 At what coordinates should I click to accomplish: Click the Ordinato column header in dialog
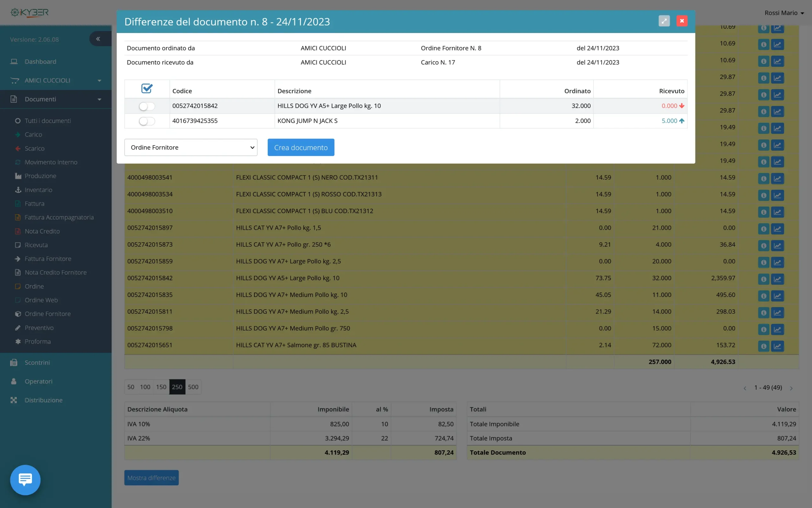pyautogui.click(x=578, y=91)
